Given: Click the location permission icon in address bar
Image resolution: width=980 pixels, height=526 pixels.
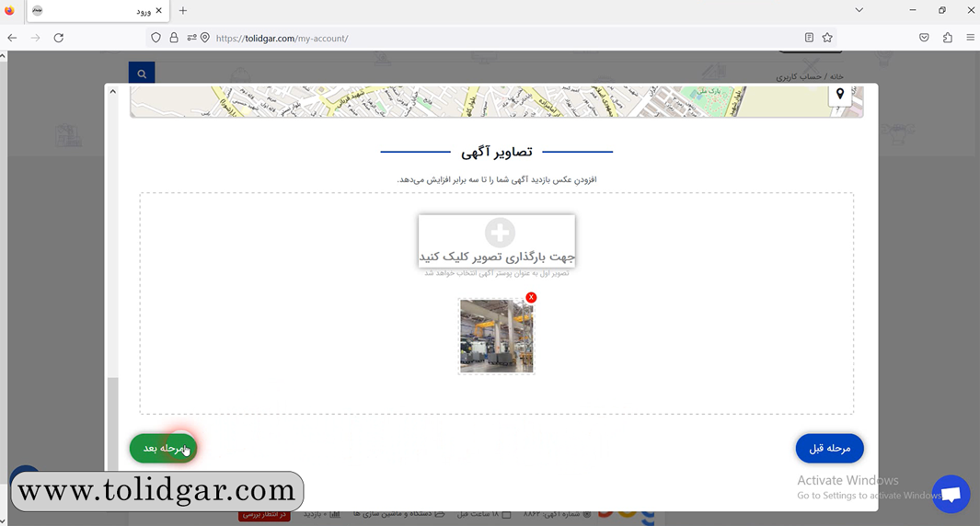Looking at the screenshot, I should [x=205, y=38].
